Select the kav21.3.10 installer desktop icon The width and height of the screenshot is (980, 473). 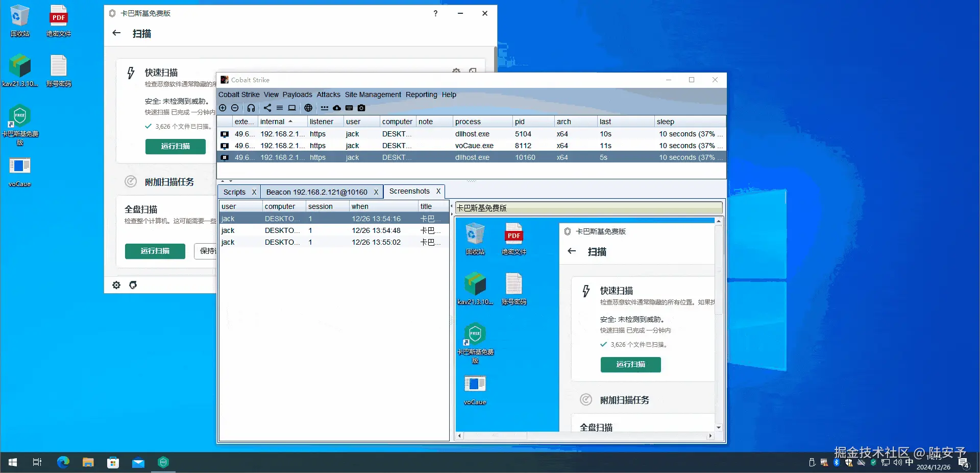[x=20, y=70]
